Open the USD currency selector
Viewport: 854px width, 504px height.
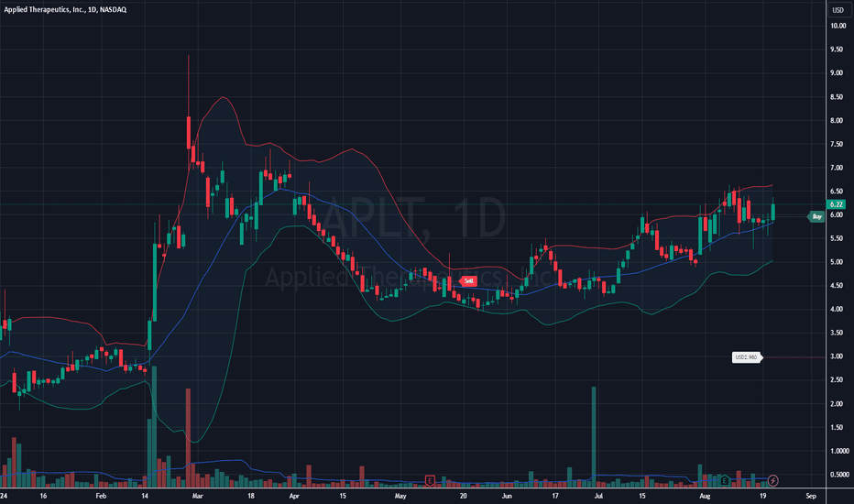838,10
